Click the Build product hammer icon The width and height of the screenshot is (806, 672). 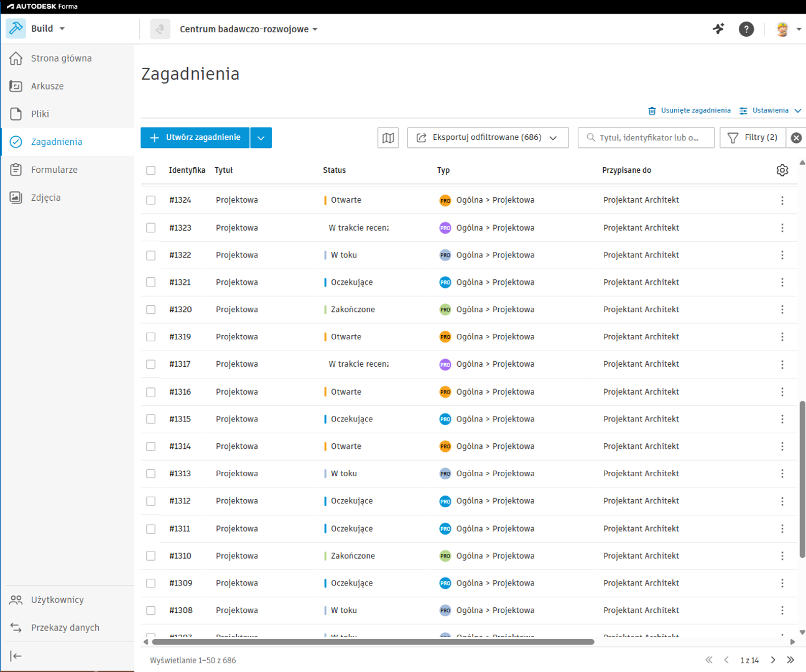pyautogui.click(x=16, y=29)
